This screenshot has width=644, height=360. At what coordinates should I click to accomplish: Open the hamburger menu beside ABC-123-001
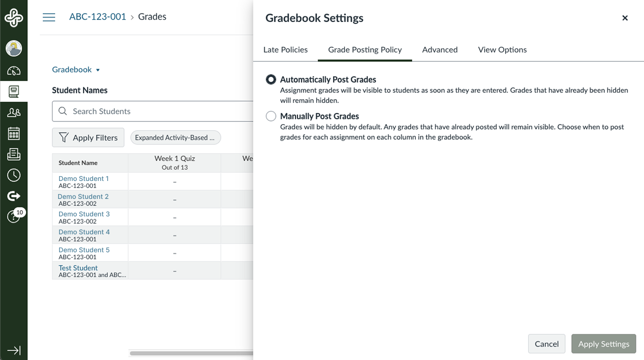pyautogui.click(x=49, y=17)
